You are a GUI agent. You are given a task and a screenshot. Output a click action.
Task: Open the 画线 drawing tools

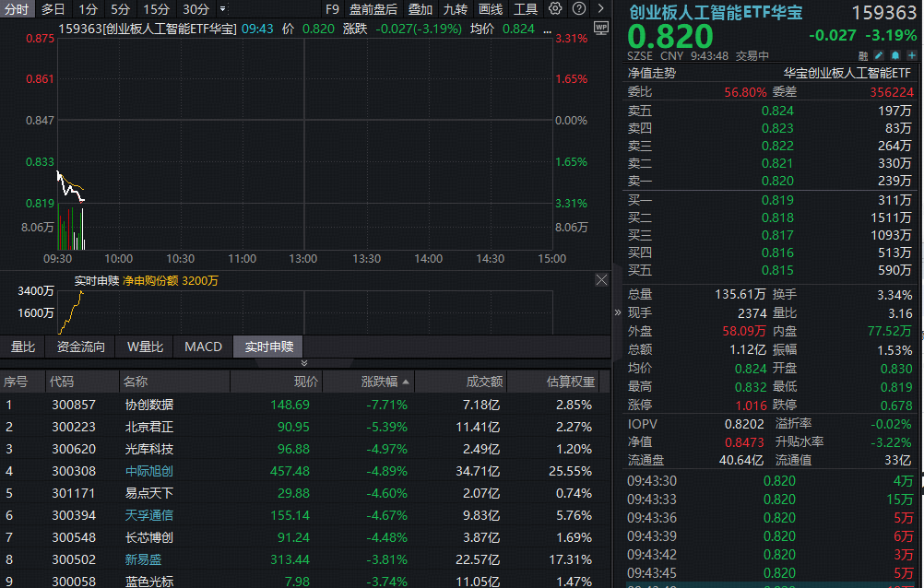[490, 9]
